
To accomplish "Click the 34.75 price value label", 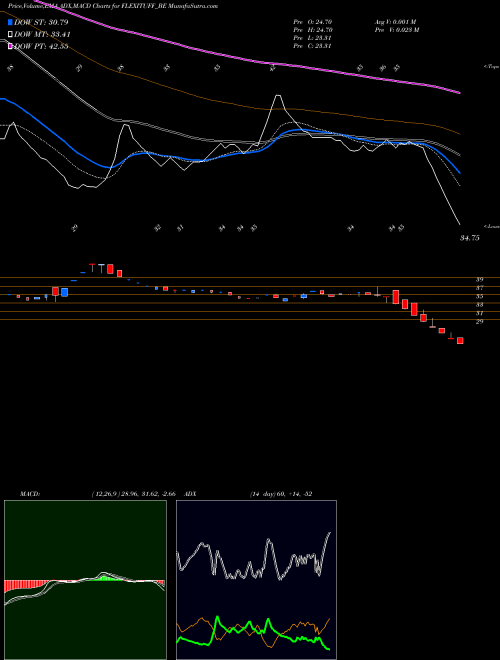I will [469, 238].
